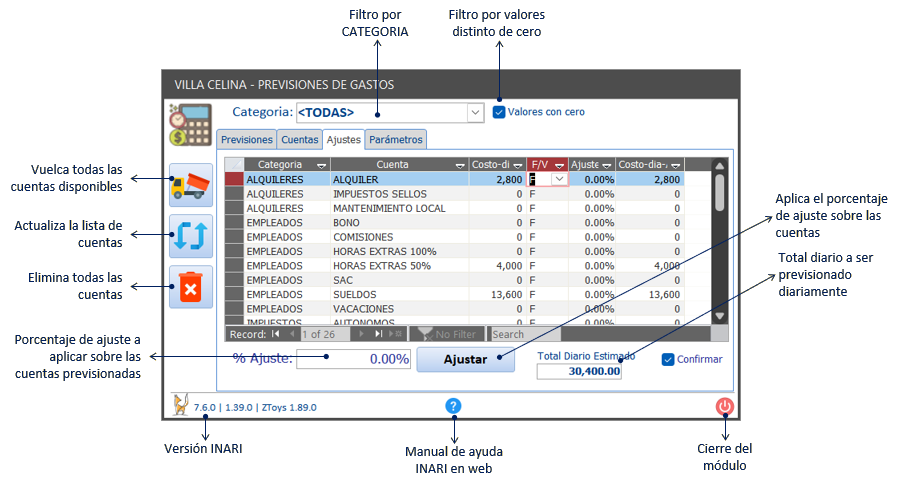Switch to the Previsiones tab
Screen dimensions: 898x487
pyautogui.click(x=246, y=140)
